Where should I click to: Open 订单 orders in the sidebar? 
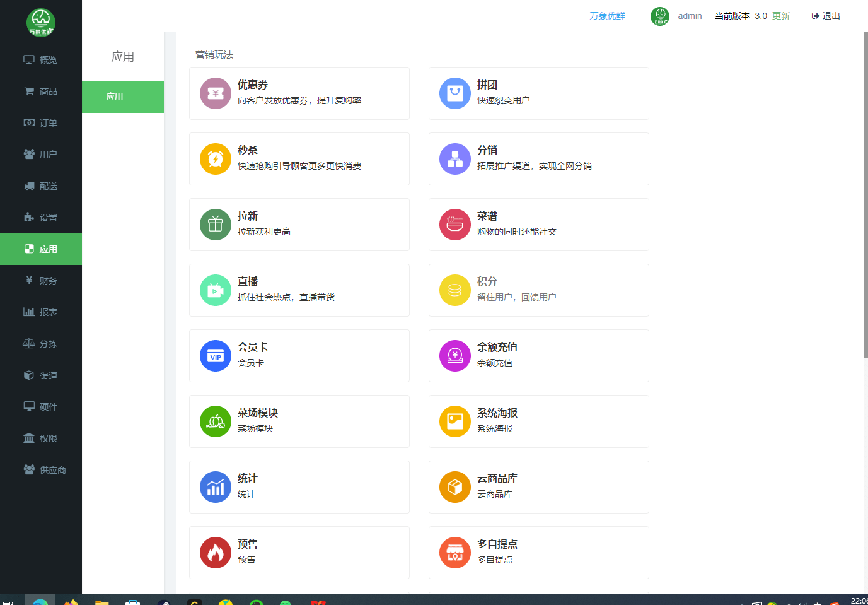point(41,123)
